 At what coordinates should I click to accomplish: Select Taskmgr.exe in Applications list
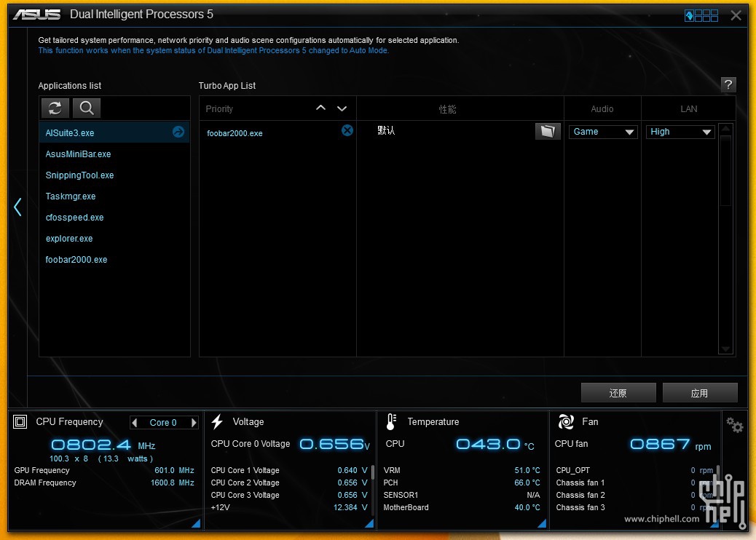pyautogui.click(x=114, y=196)
